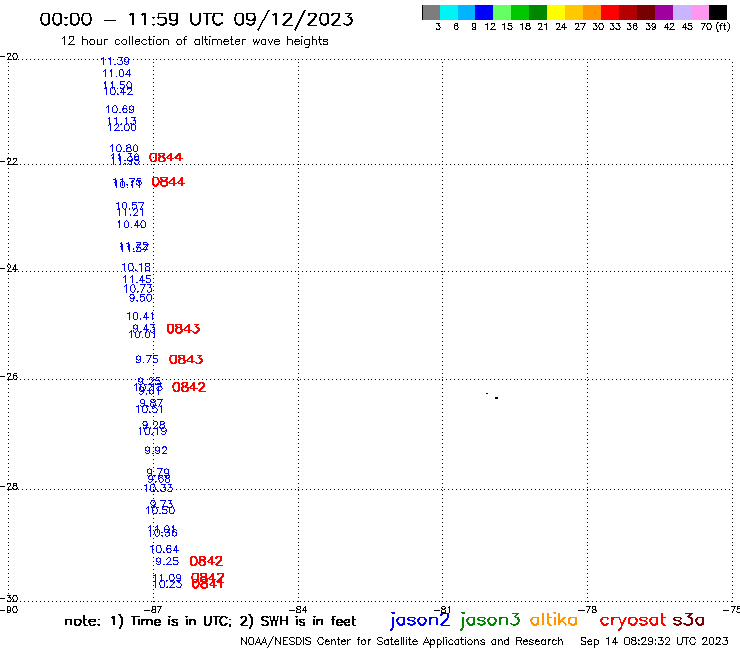Click the dark red 's3a' satellite label
The height and width of the screenshot is (650, 740).
coord(688,620)
